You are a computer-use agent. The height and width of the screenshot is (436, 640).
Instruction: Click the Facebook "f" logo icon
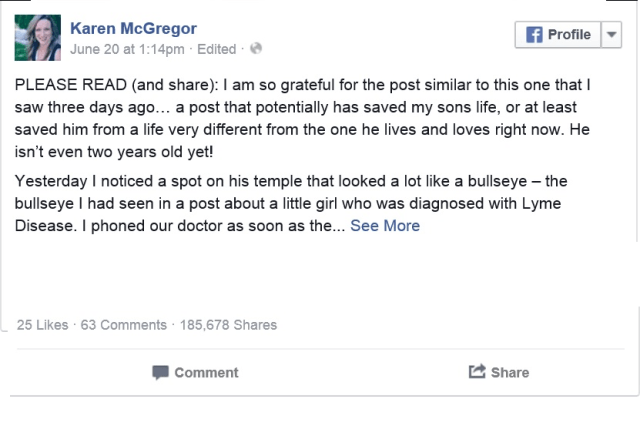point(534,34)
